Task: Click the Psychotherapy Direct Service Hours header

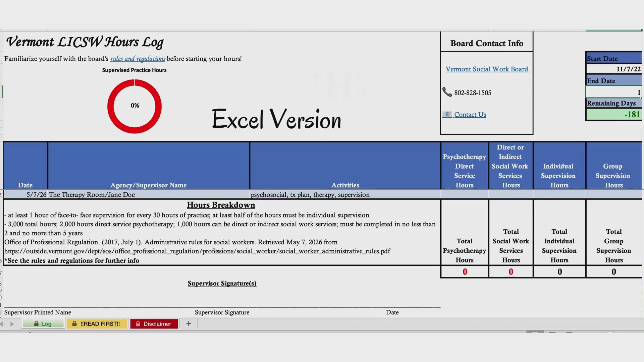Action: click(465, 166)
